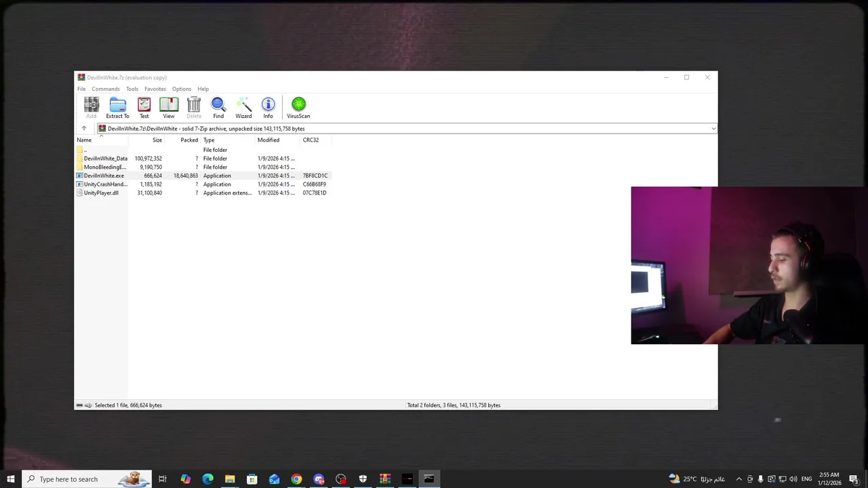Open Microsoft Edge from the taskbar

coord(208,479)
